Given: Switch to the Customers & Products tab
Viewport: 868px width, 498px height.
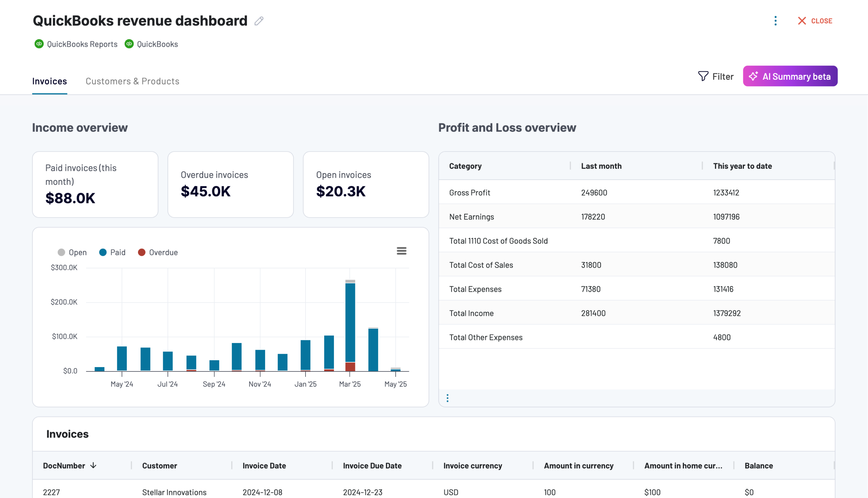Looking at the screenshot, I should [x=132, y=81].
